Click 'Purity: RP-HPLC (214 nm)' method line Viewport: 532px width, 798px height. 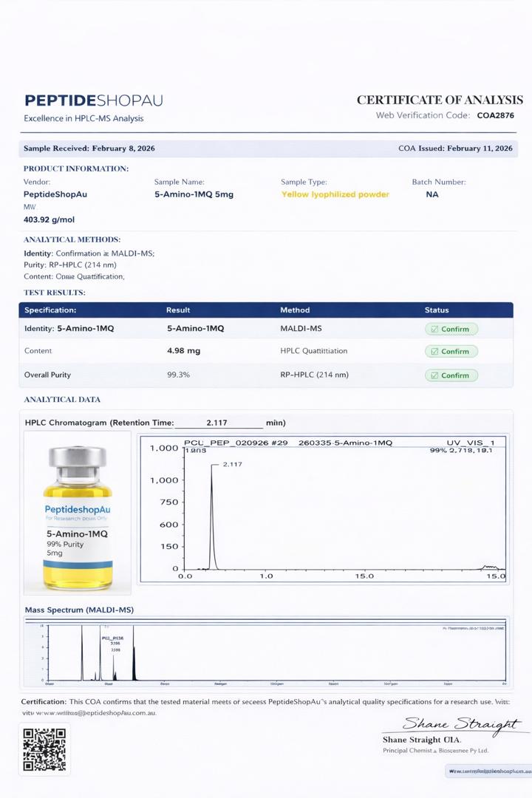(69, 265)
